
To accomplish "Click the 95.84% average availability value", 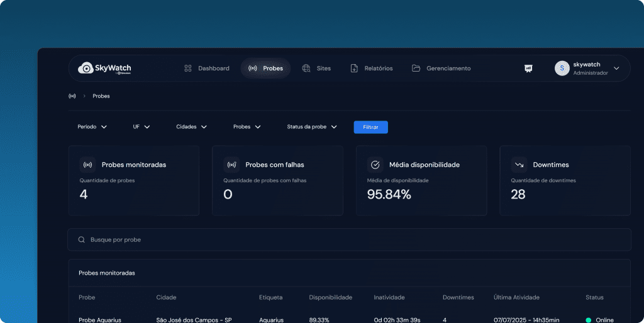I will click(389, 195).
